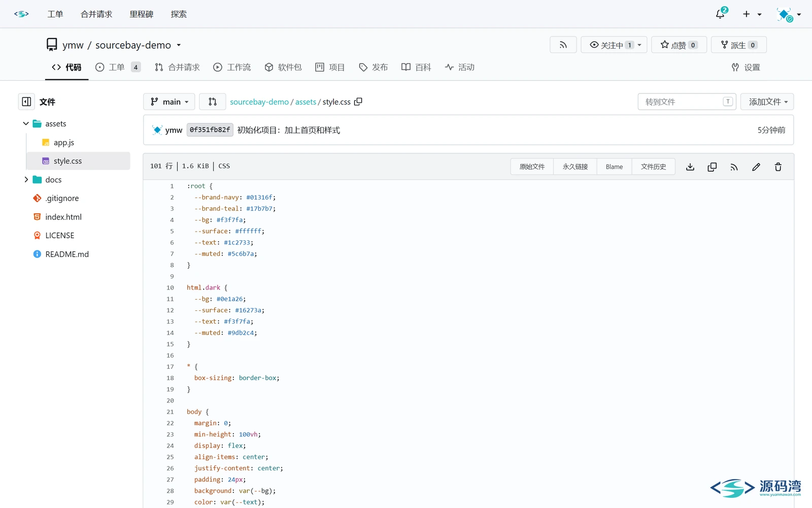Click 探索 in top navigation
The image size is (812, 508).
point(179,14)
